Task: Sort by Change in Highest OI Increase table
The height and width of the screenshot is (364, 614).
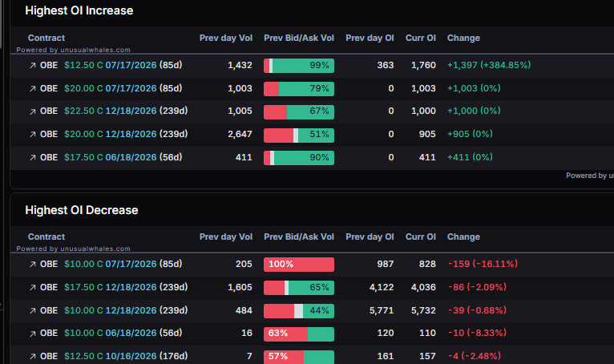Action: (463, 38)
